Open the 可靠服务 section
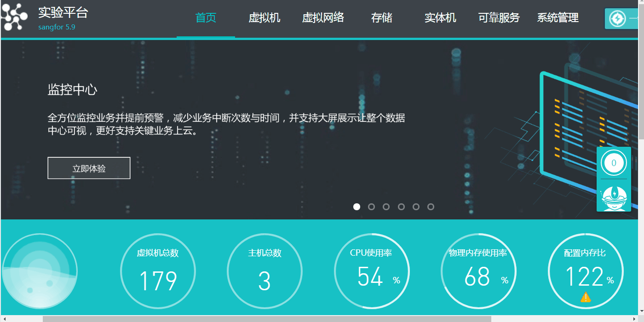This screenshot has height=322, width=644. pos(499,18)
